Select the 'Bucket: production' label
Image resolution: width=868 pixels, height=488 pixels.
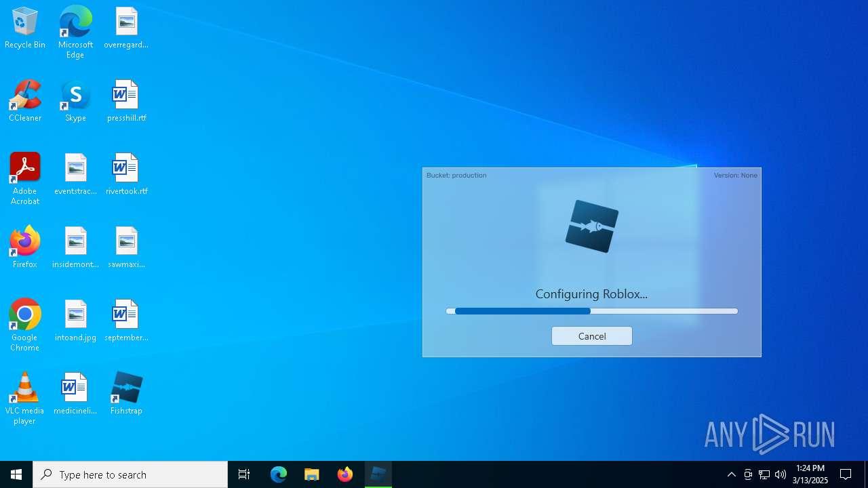(x=456, y=176)
